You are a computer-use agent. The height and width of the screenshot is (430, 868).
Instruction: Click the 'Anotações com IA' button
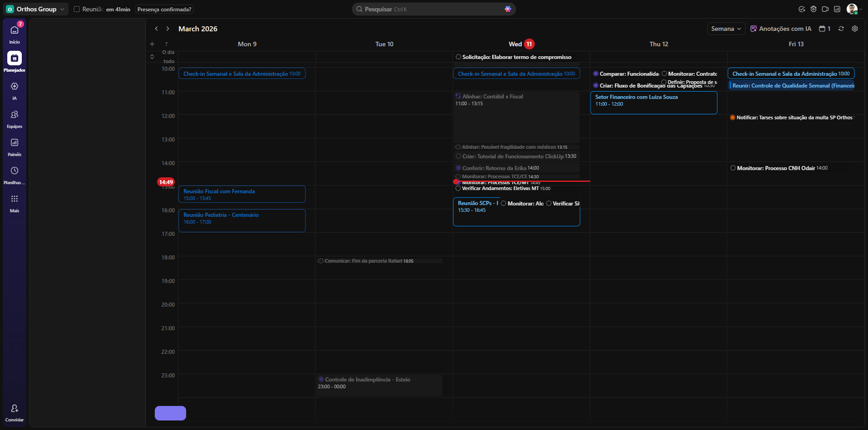(781, 29)
